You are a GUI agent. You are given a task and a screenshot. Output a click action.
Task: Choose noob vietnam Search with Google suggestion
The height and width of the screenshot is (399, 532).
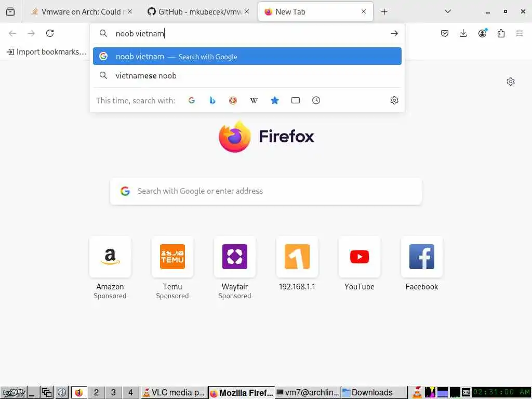(x=247, y=56)
